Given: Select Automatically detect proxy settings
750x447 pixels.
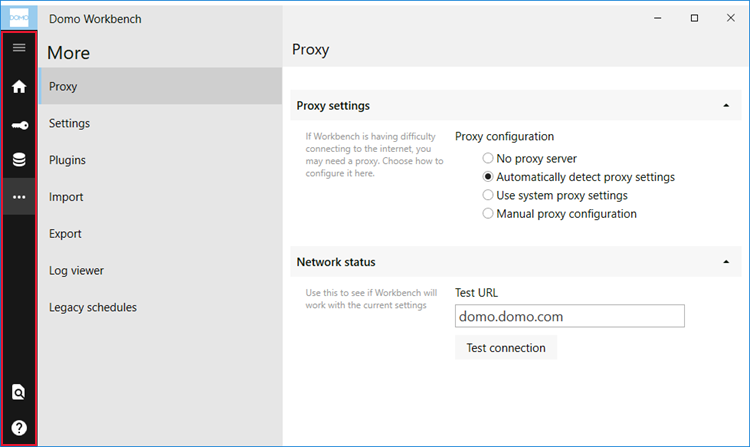Looking at the screenshot, I should point(488,177).
